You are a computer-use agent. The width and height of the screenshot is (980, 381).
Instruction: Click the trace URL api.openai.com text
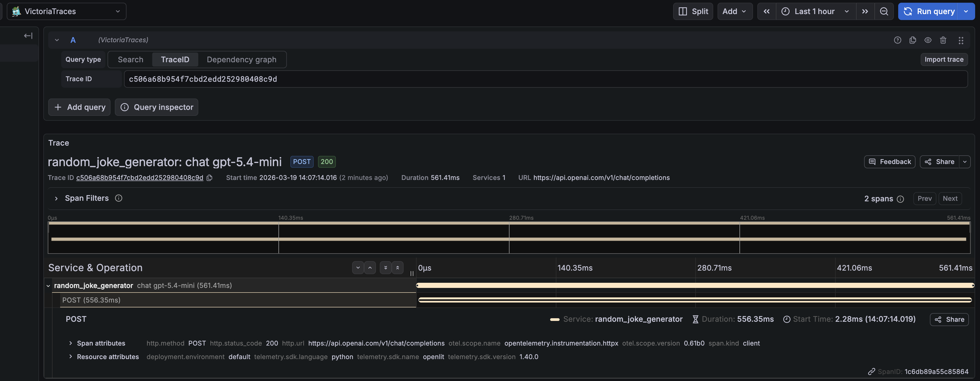coord(602,178)
